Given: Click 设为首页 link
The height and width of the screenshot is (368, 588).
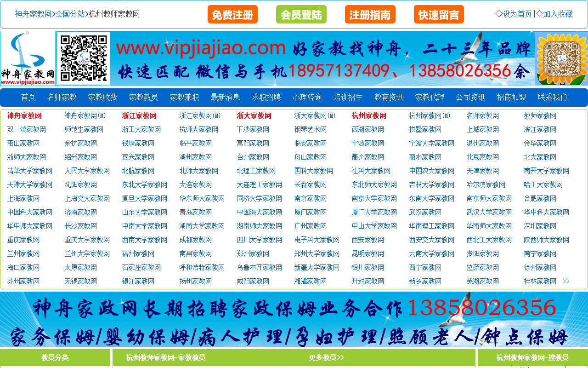Looking at the screenshot, I should [x=517, y=14].
